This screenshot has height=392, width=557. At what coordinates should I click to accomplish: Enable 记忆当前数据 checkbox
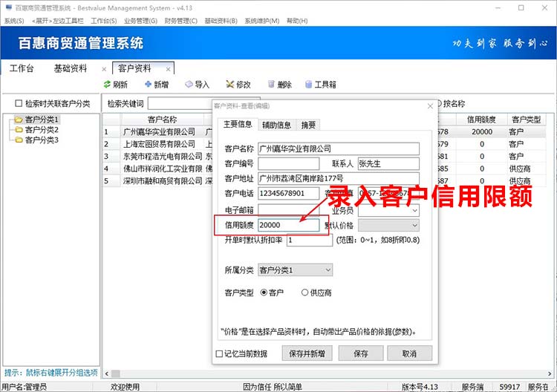pos(219,353)
